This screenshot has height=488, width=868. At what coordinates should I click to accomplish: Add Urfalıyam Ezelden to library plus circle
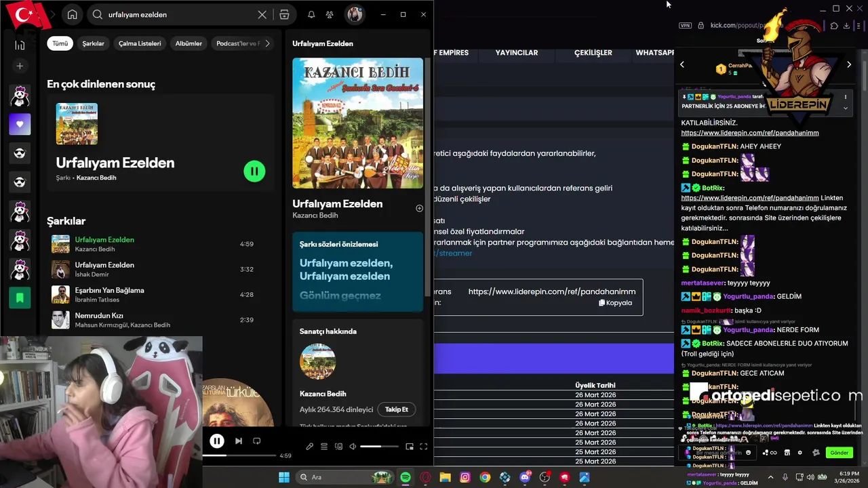419,208
